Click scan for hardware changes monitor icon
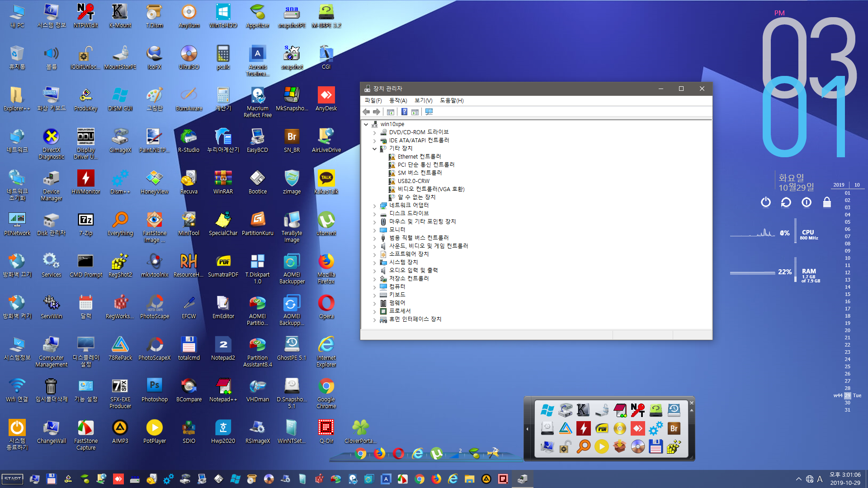 (429, 112)
